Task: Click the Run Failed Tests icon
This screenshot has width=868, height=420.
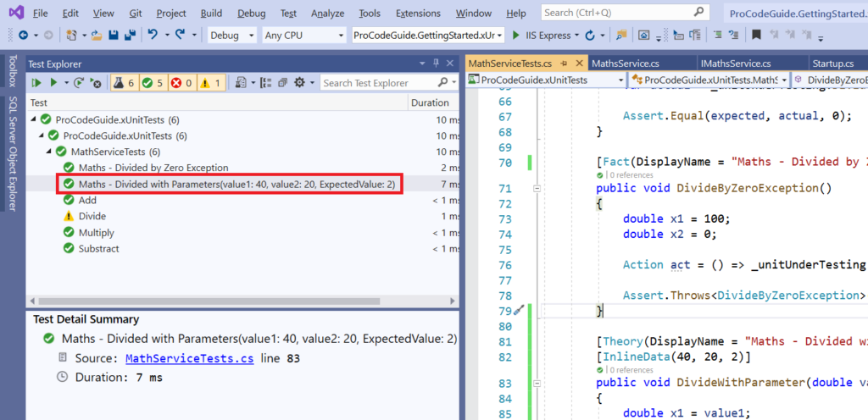Action: 95,83
